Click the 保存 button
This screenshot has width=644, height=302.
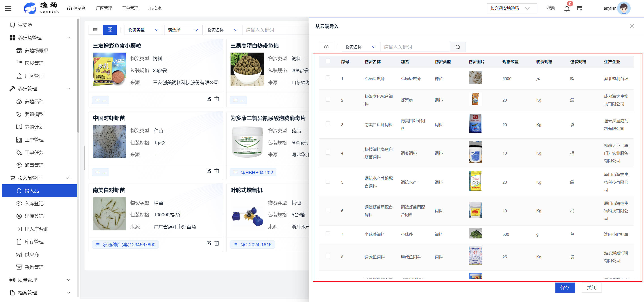(565, 287)
